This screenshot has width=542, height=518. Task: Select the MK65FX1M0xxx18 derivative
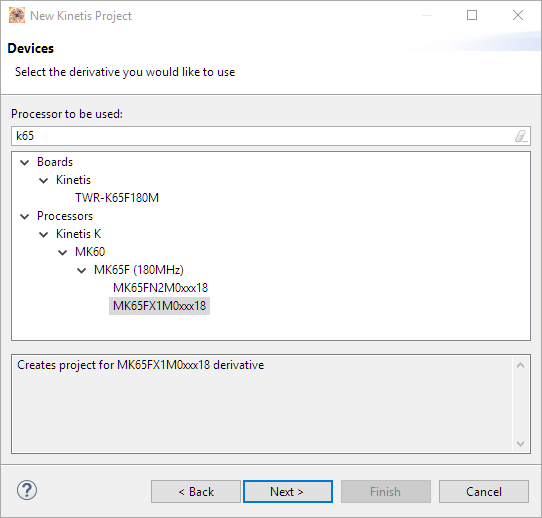(159, 306)
